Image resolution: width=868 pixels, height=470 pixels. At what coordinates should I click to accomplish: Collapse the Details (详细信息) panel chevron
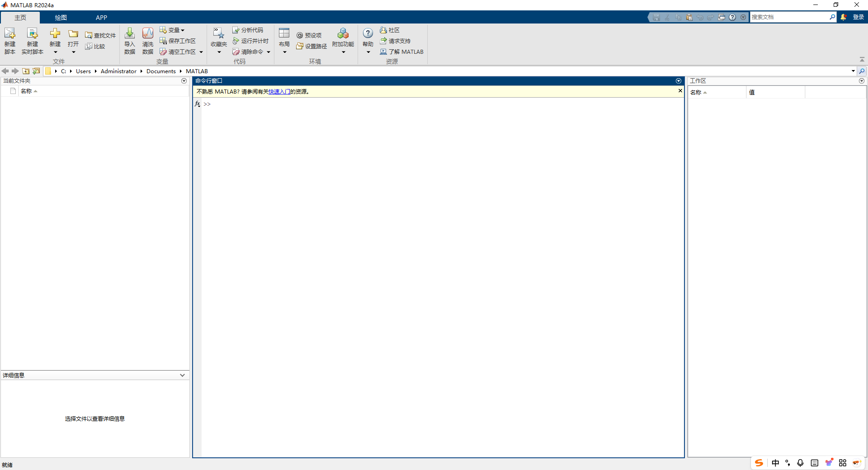(x=182, y=375)
